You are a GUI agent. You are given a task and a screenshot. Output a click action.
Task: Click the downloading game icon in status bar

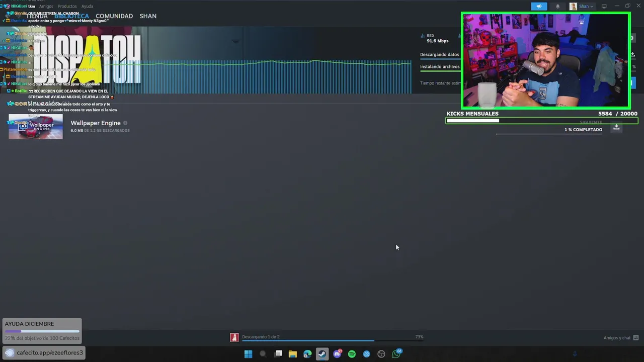(234, 337)
